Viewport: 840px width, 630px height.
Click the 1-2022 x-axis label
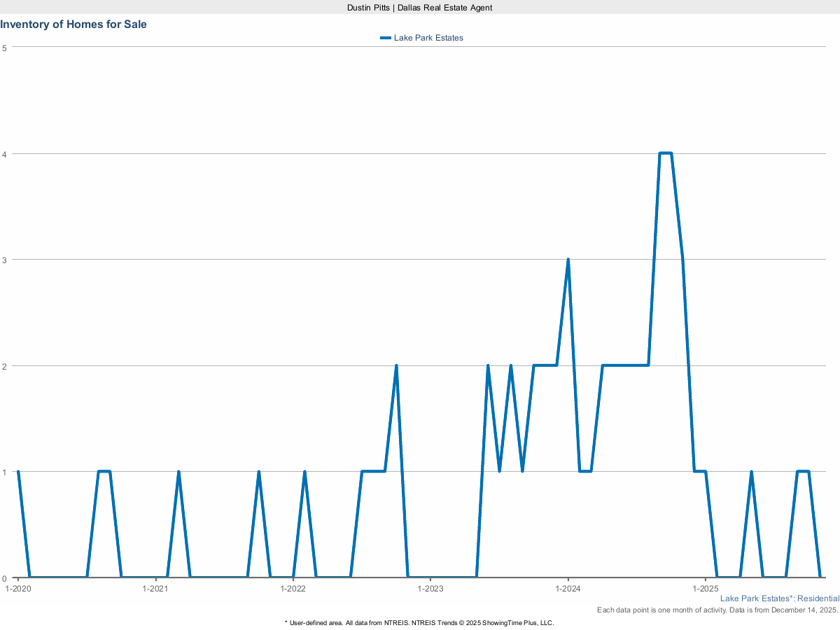pyautogui.click(x=293, y=589)
